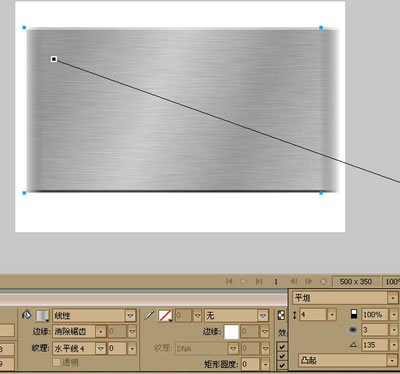Click the checkerboard opacity icon
This screenshot has height=374, width=400.
[281, 315]
